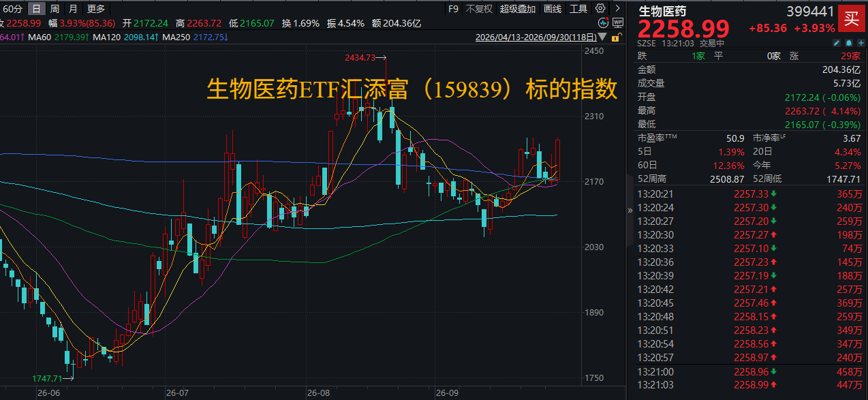Click the 26-08 date axis label
The image size is (868, 400).
[x=318, y=393]
